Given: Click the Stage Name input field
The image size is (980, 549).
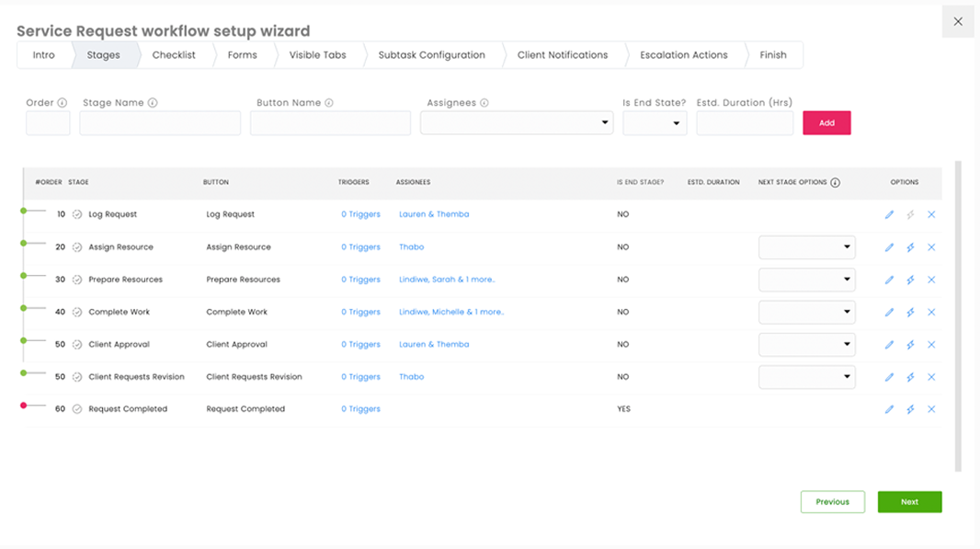Looking at the screenshot, I should click(x=160, y=123).
